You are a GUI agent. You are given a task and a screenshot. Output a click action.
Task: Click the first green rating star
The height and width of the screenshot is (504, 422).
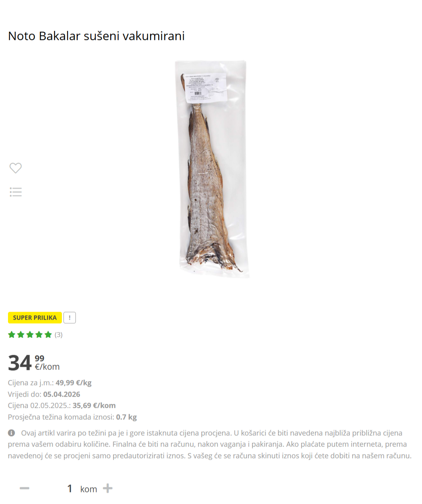[12, 334]
